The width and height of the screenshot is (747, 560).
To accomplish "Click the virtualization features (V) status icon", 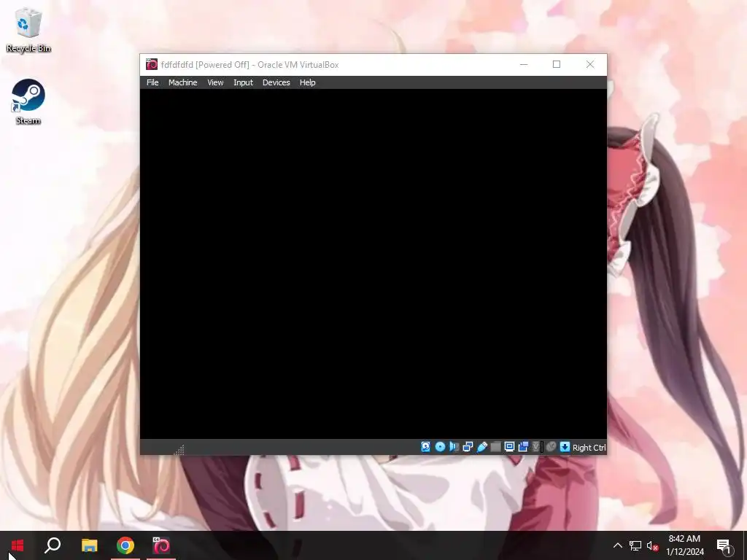I will tap(536, 447).
